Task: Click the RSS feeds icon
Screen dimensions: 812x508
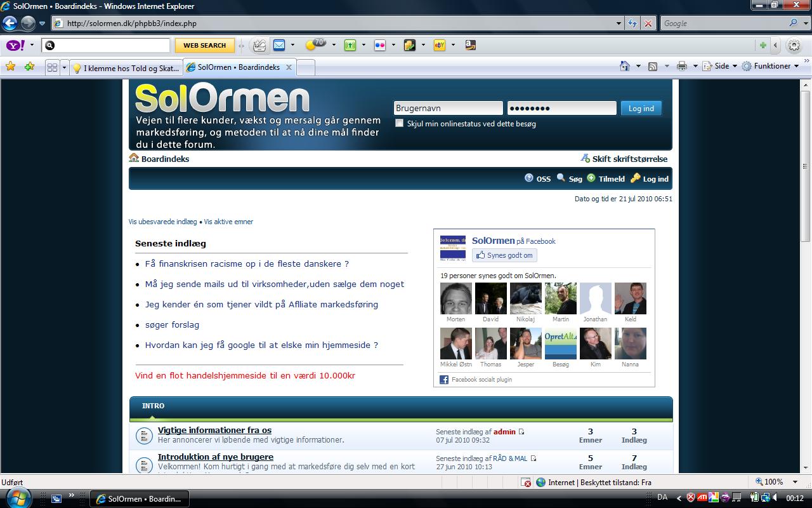Action: click(653, 66)
